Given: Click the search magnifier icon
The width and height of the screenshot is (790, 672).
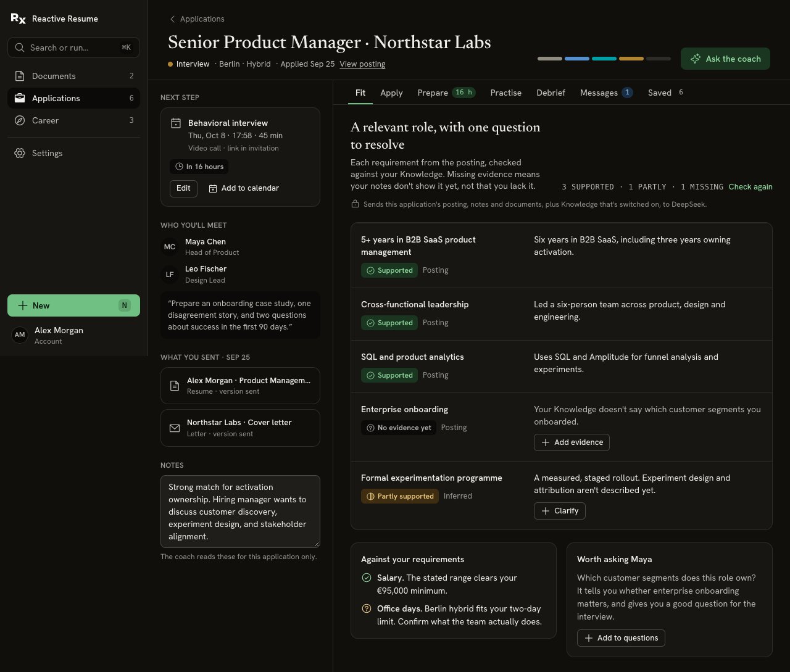Looking at the screenshot, I should tap(19, 48).
